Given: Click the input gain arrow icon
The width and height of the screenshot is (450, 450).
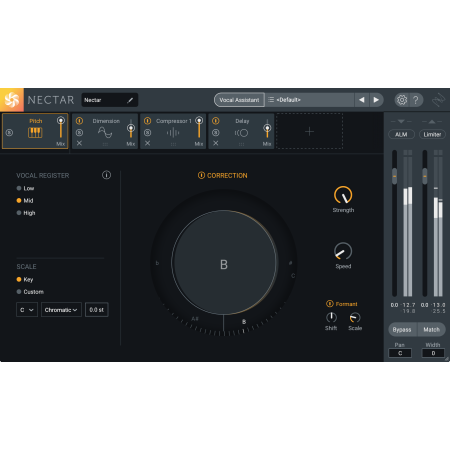Looking at the screenshot, I should 401,121.
